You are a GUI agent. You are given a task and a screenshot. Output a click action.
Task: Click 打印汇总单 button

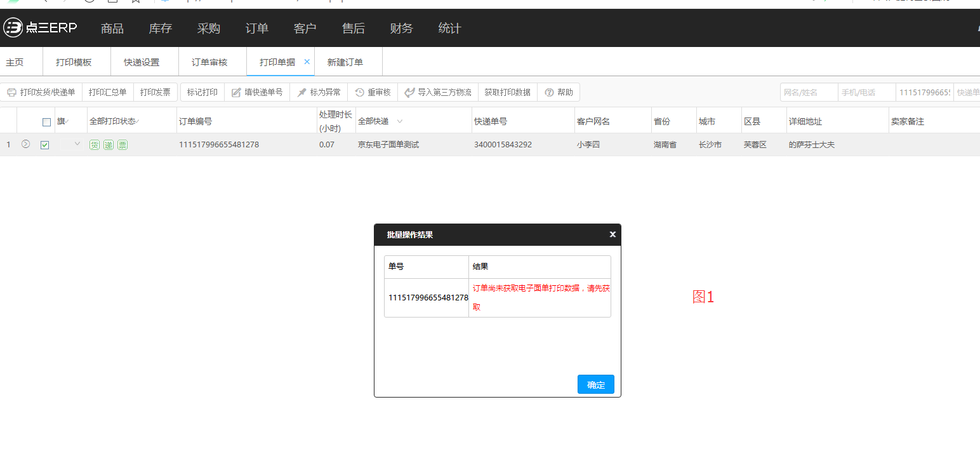coord(107,92)
